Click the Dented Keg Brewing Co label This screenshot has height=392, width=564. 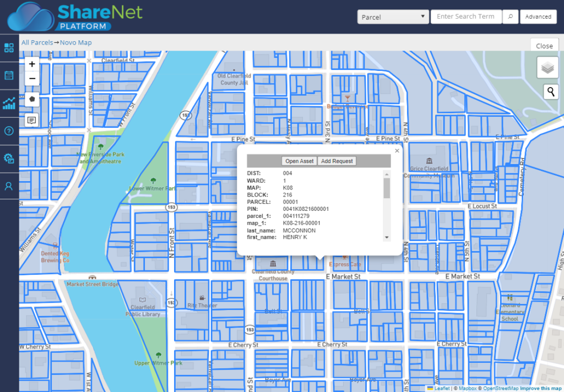[x=55, y=257]
